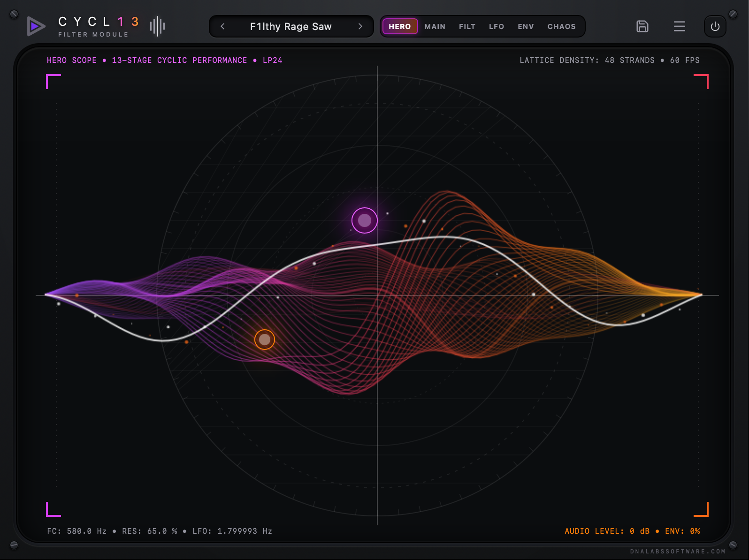Select the HERO tab
The image size is (749, 560).
(x=400, y=26)
